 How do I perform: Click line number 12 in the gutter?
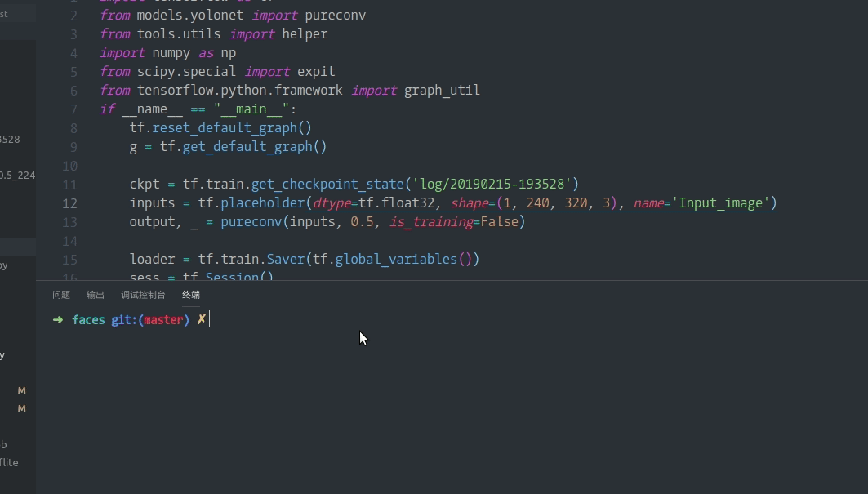pos(69,203)
